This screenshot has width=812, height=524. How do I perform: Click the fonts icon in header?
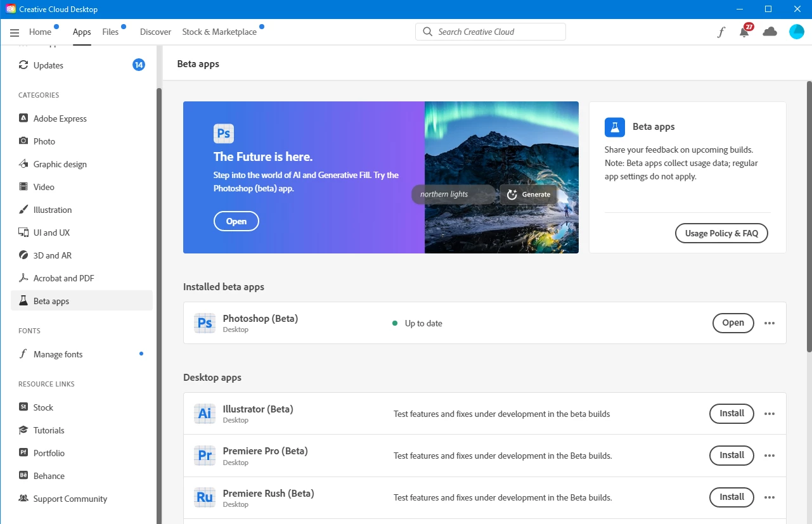(721, 32)
